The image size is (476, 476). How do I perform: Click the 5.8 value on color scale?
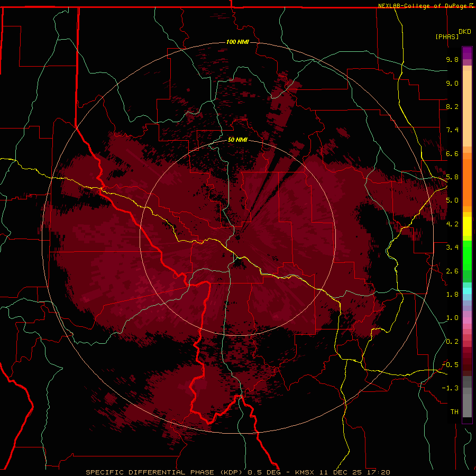coord(452,177)
